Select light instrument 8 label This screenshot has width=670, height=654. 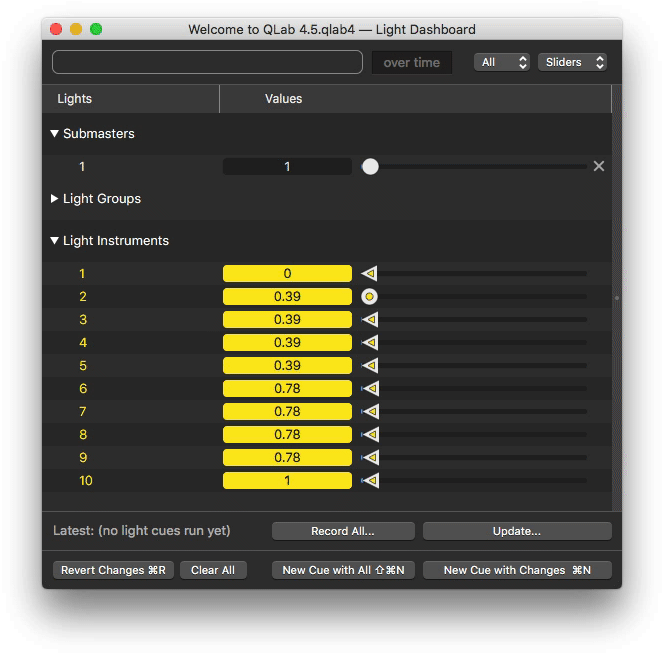(83, 435)
